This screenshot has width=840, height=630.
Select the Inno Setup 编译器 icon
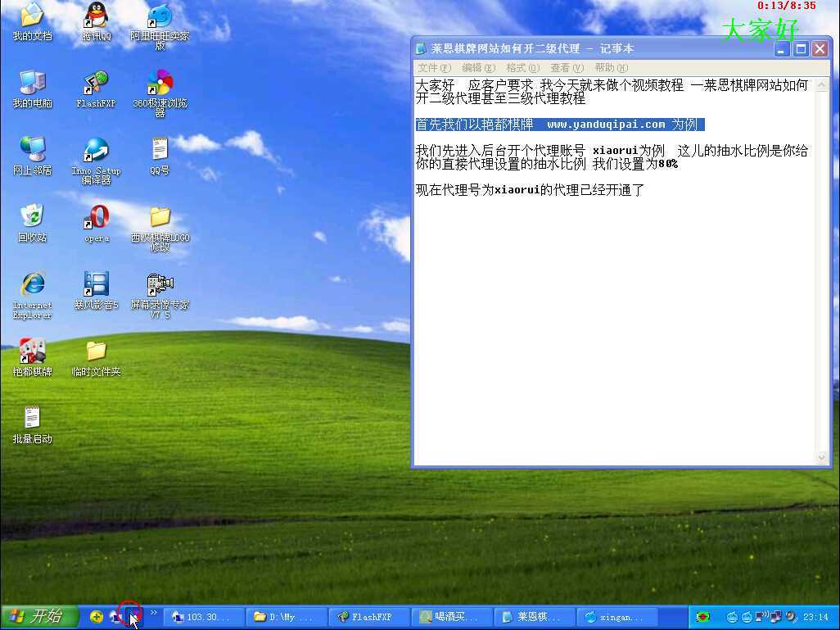coord(96,151)
